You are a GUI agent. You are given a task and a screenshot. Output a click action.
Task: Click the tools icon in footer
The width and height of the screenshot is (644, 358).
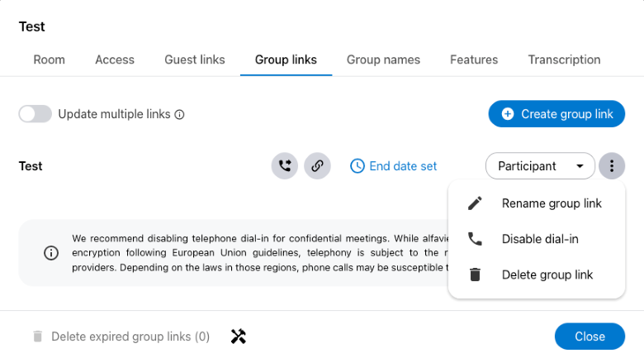[x=239, y=337]
